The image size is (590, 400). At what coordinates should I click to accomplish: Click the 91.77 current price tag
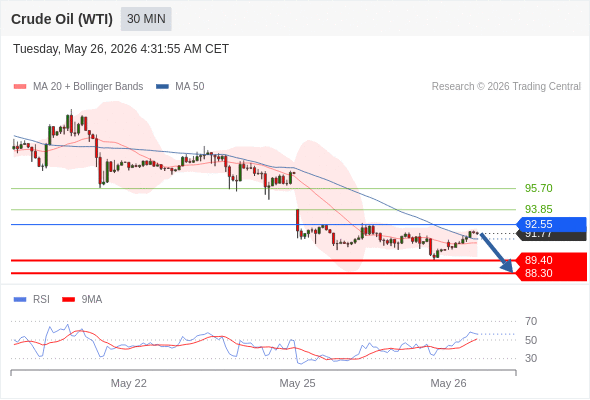point(552,236)
